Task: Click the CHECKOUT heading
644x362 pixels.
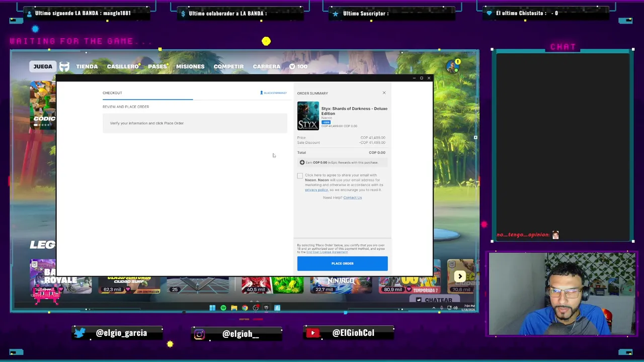Action: tap(112, 93)
